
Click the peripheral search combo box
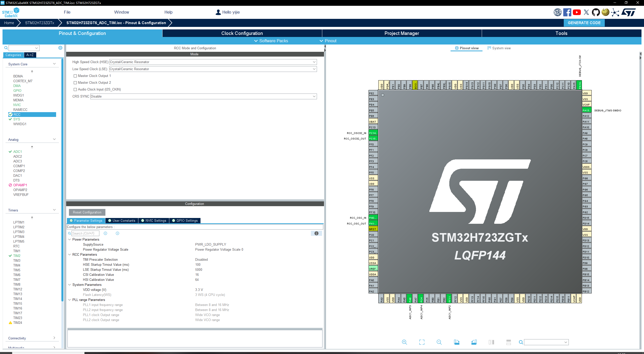(x=24, y=48)
